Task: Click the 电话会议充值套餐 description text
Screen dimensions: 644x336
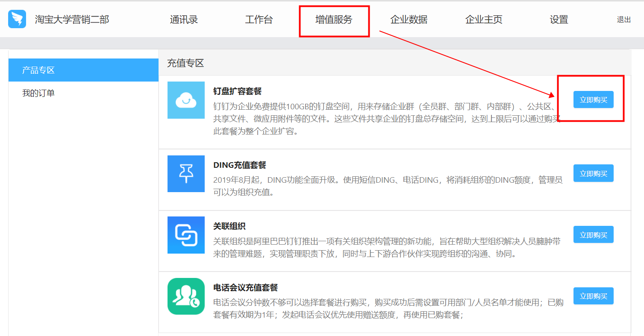Action: pyautogui.click(x=388, y=309)
